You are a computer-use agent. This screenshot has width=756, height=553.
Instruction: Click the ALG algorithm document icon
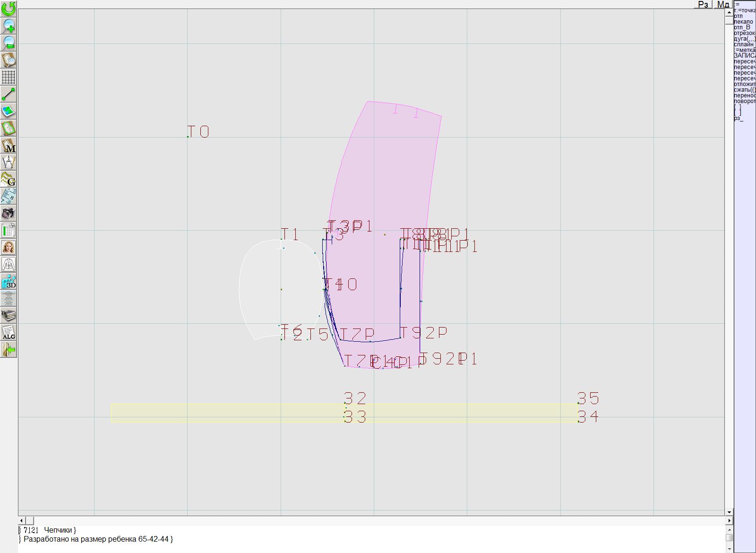point(9,333)
